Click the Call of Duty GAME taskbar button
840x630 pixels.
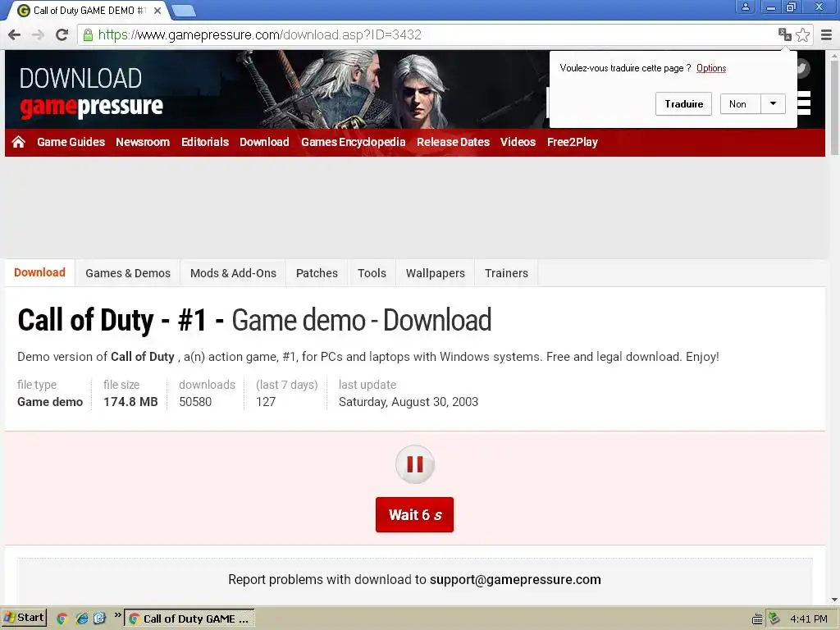pyautogui.click(x=189, y=619)
